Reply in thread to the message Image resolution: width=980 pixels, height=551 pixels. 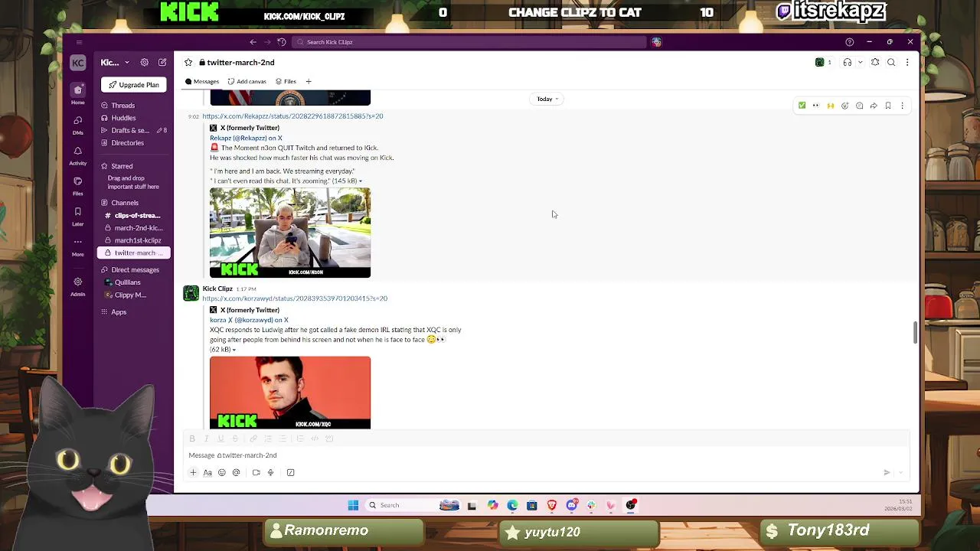859,106
